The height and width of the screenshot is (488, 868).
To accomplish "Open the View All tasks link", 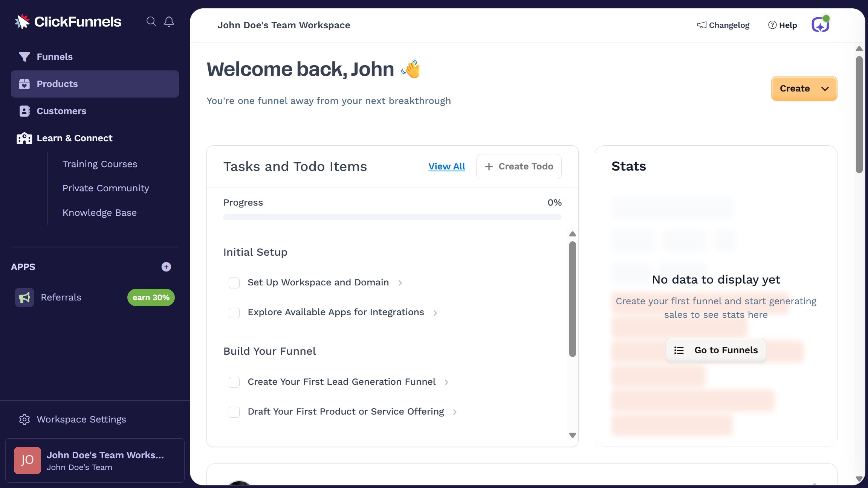I will point(446,166).
